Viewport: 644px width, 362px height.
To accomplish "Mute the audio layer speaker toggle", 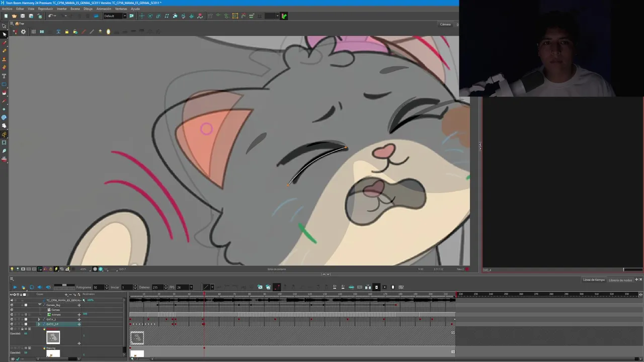I will pos(12,300).
